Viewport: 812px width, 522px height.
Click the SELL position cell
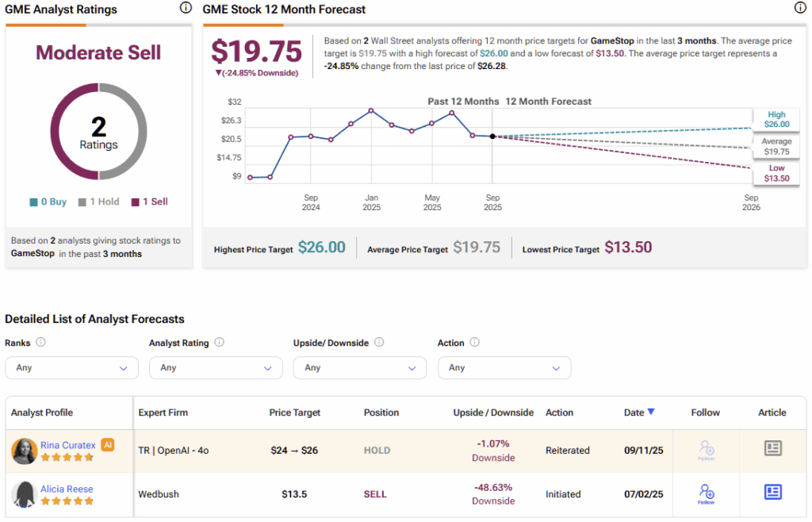pyautogui.click(x=375, y=494)
